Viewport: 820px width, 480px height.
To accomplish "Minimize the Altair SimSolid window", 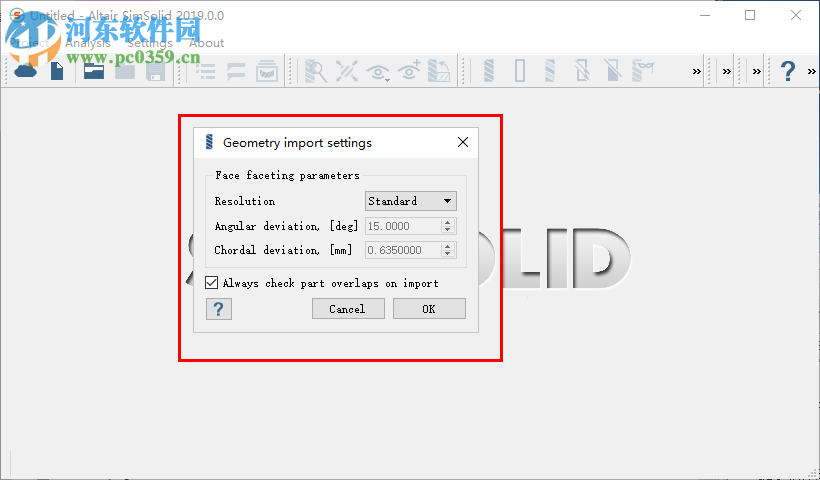I will pos(705,15).
